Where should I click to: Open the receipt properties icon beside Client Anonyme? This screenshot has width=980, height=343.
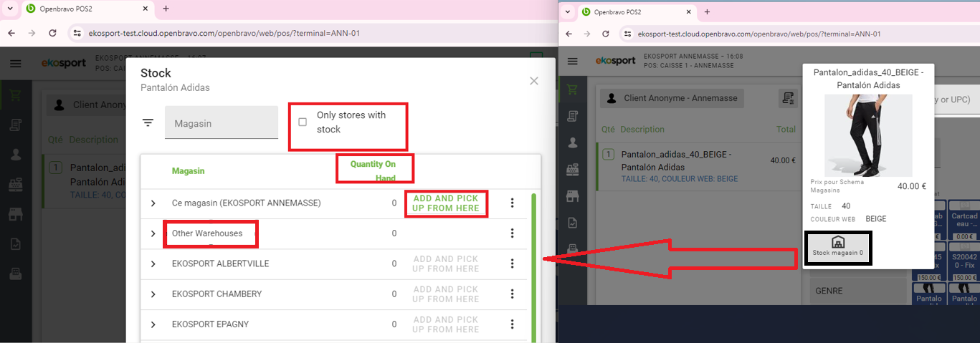[x=789, y=98]
